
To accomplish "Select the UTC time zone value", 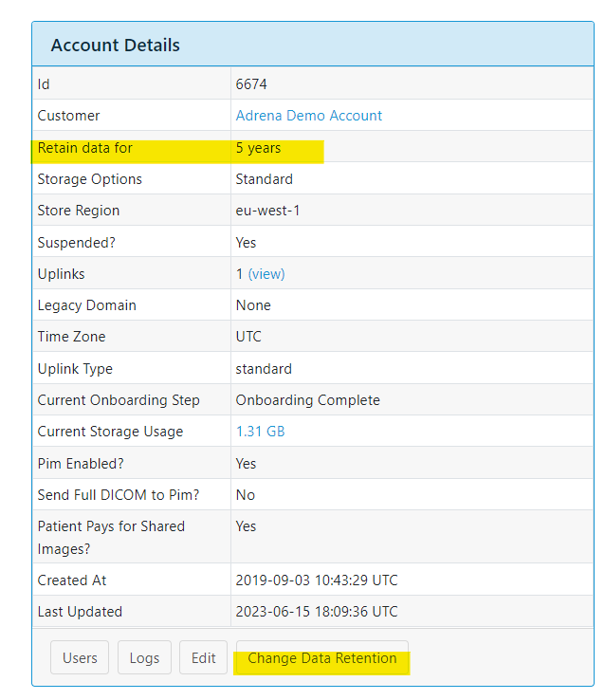I will pyautogui.click(x=248, y=337).
